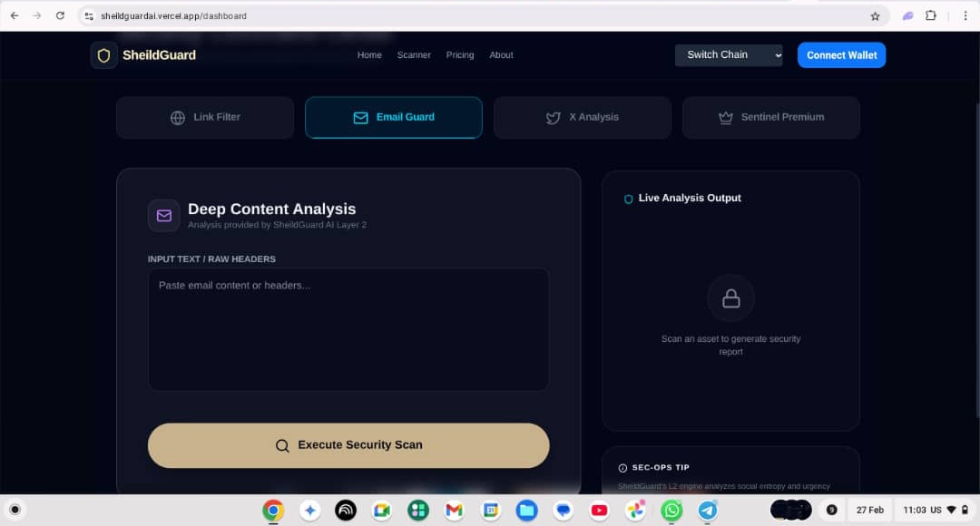The width and height of the screenshot is (980, 526).
Task: Open the Gemini sparkle app on shelf
Action: click(310, 511)
